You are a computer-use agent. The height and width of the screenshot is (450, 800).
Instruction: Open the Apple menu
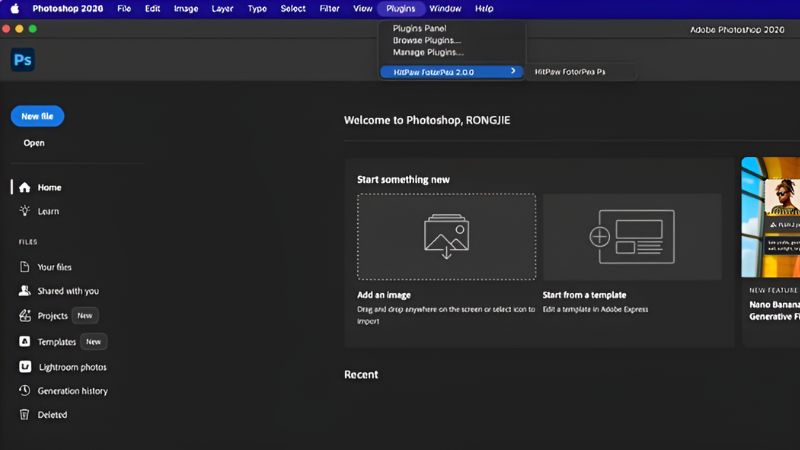15,9
